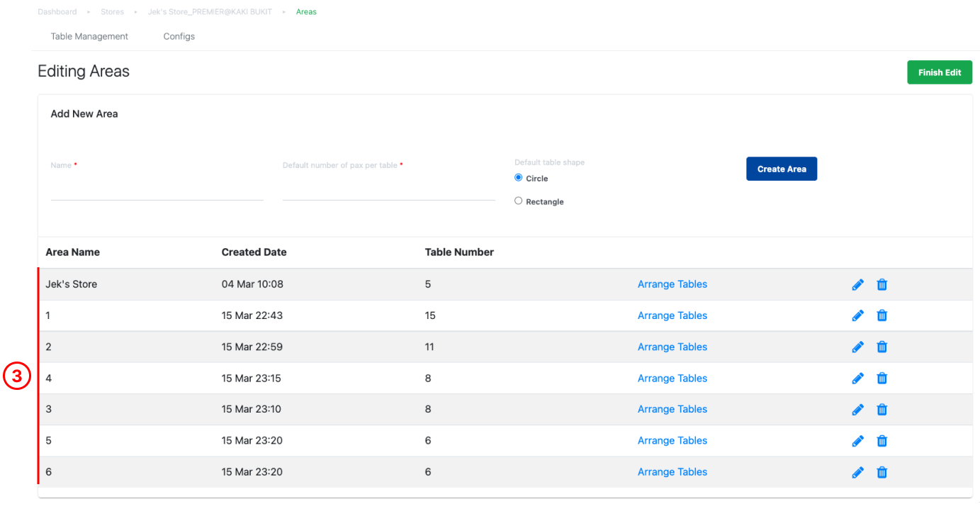Click the Finish Edit button

click(x=940, y=72)
